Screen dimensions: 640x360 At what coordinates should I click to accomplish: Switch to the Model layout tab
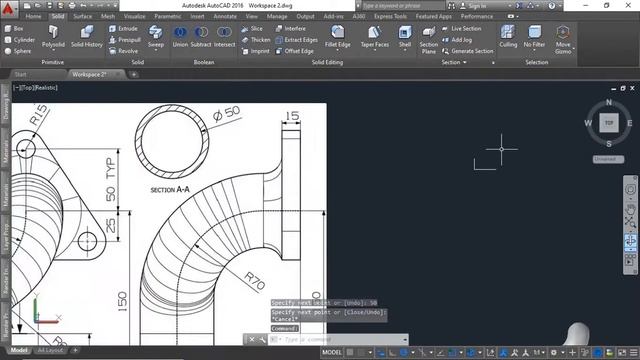[19, 350]
